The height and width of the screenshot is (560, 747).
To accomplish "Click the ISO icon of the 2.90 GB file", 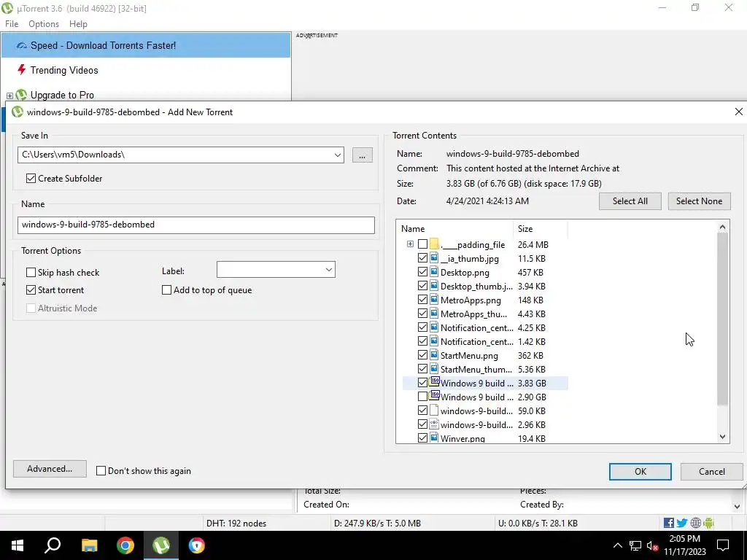I will [x=434, y=396].
